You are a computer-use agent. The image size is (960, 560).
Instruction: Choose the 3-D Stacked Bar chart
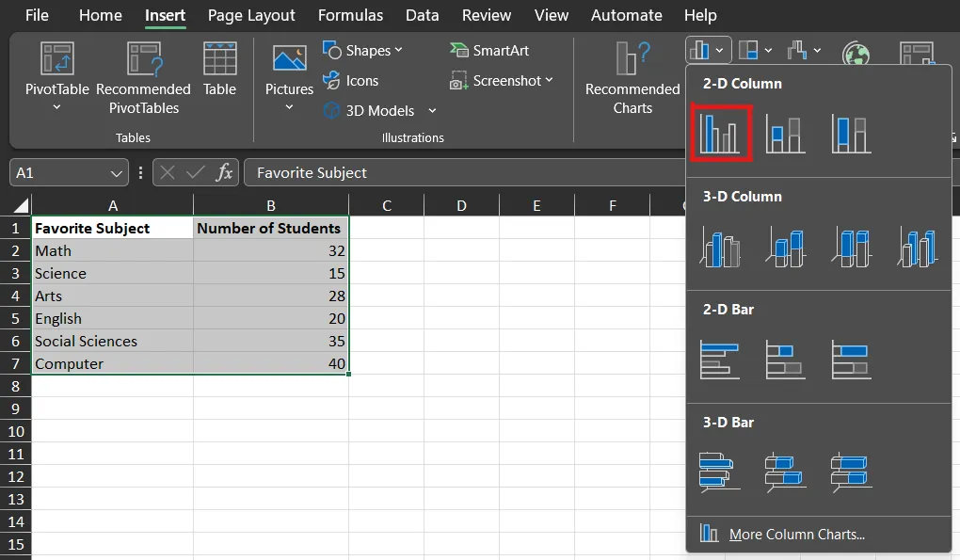pos(786,472)
